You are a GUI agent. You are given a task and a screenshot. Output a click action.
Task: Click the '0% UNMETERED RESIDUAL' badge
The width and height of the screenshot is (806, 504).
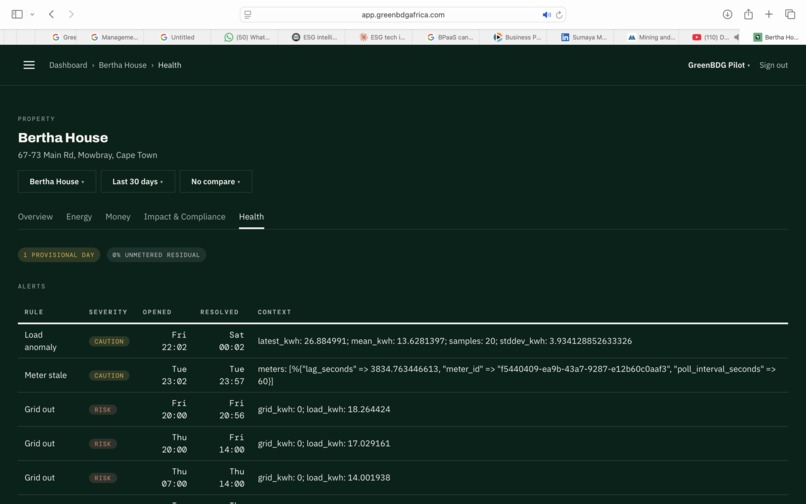pos(156,255)
